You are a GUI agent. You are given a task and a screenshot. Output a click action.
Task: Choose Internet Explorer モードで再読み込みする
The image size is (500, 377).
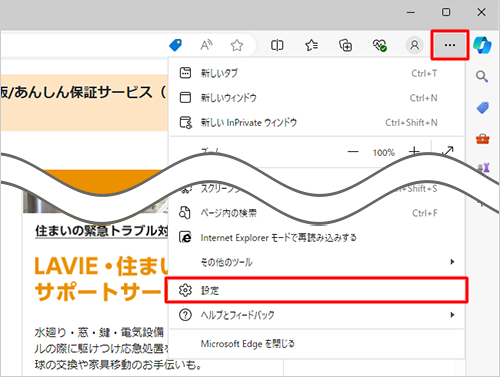tap(316, 238)
